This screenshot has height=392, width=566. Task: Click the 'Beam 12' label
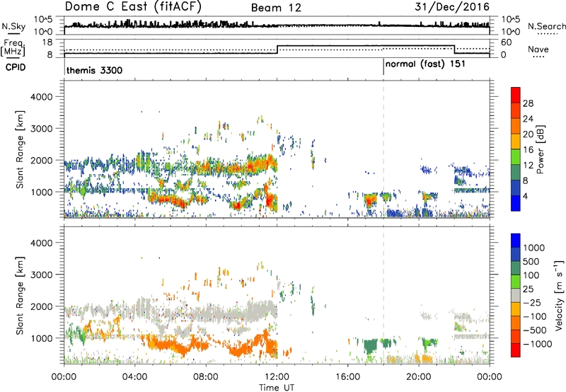pos(276,8)
